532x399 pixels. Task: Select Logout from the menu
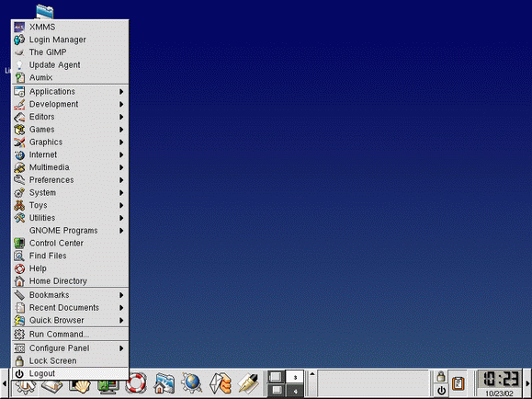point(70,373)
